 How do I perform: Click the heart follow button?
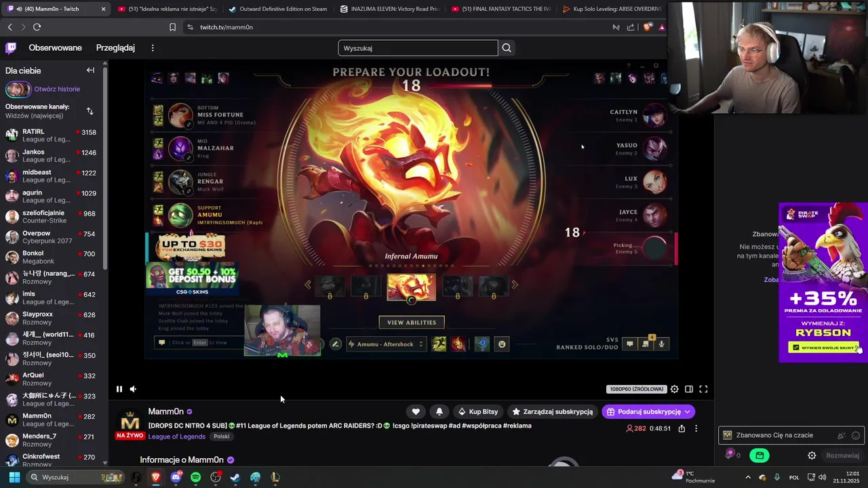coord(416,411)
